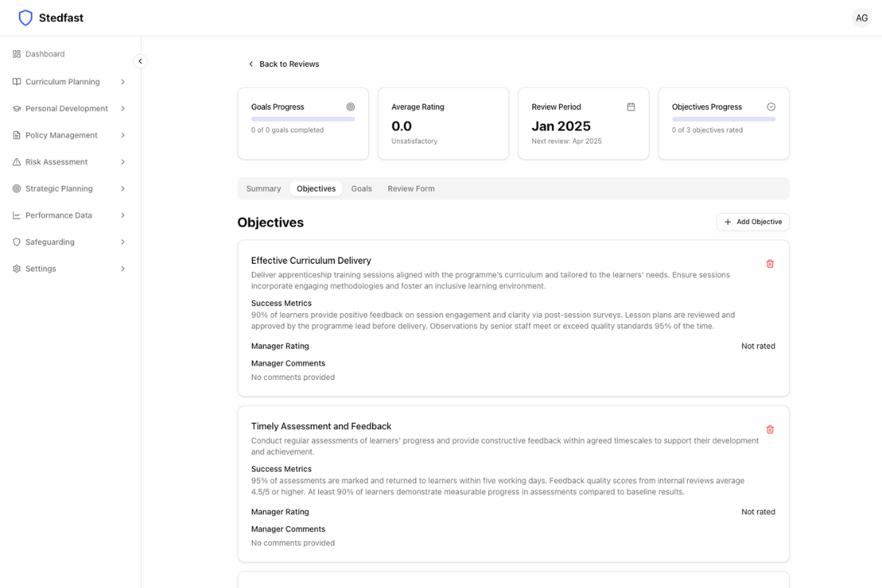This screenshot has height=588, width=882.
Task: Open Performance Data in the sidebar
Action: (x=59, y=215)
